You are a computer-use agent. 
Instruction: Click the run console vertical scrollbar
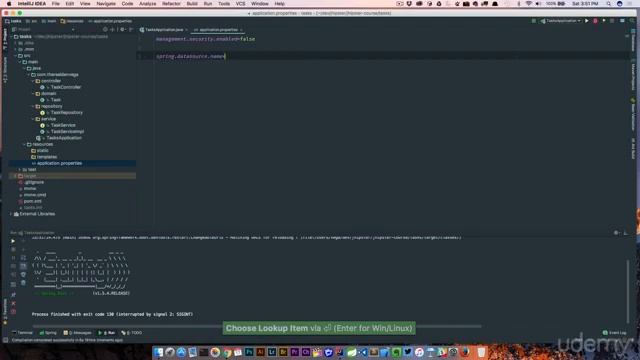[x=628, y=291]
